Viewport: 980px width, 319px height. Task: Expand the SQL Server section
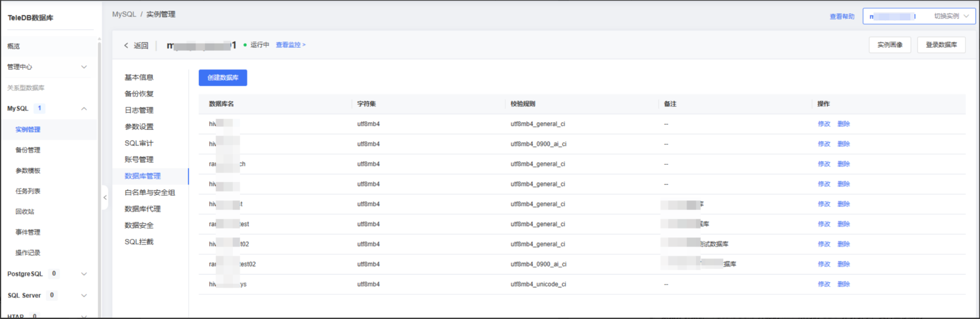84,296
